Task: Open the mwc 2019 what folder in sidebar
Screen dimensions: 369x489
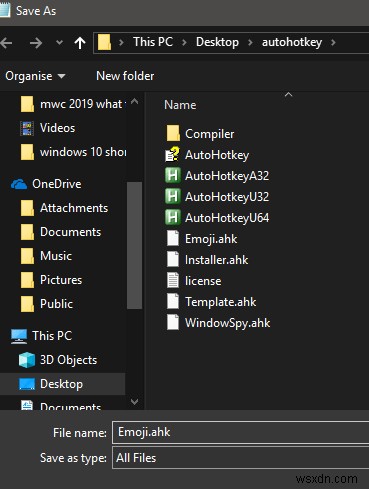Action: [x=73, y=104]
